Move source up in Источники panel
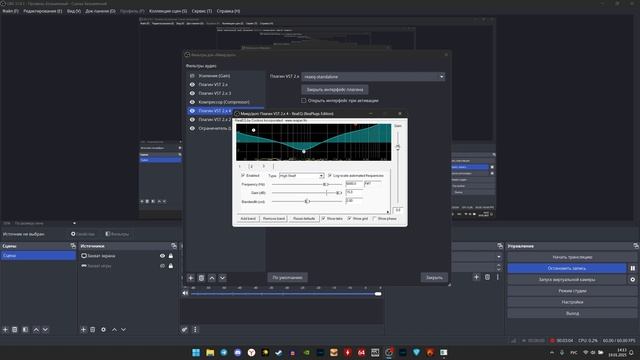 point(114,329)
